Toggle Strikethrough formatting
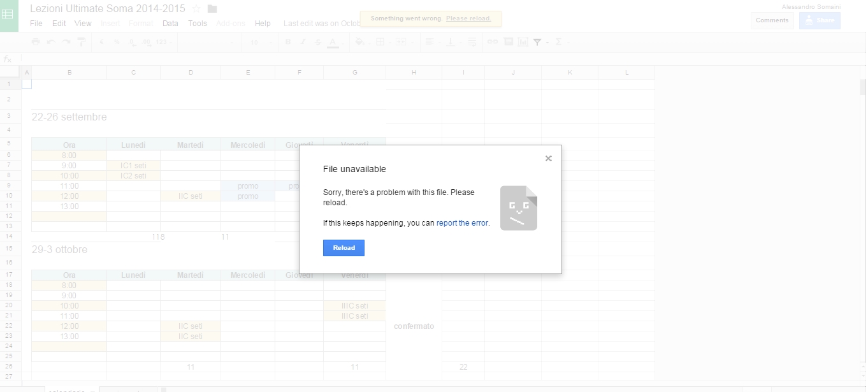Image resolution: width=868 pixels, height=392 pixels. pos(317,42)
